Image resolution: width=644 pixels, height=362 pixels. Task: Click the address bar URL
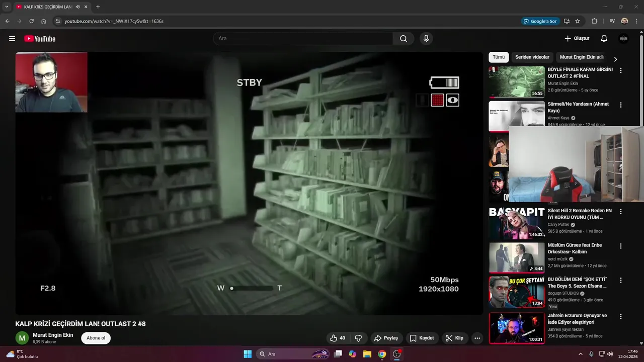click(x=114, y=21)
